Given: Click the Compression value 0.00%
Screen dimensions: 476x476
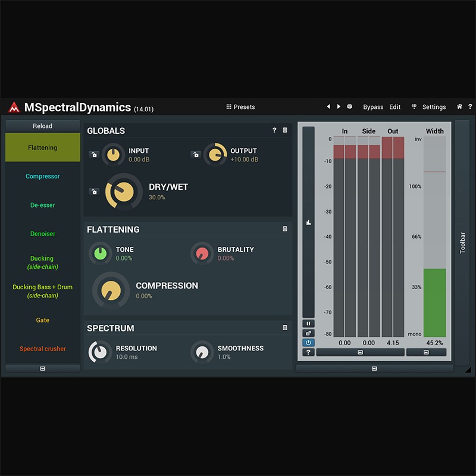Looking at the screenshot, I should pos(144,296).
